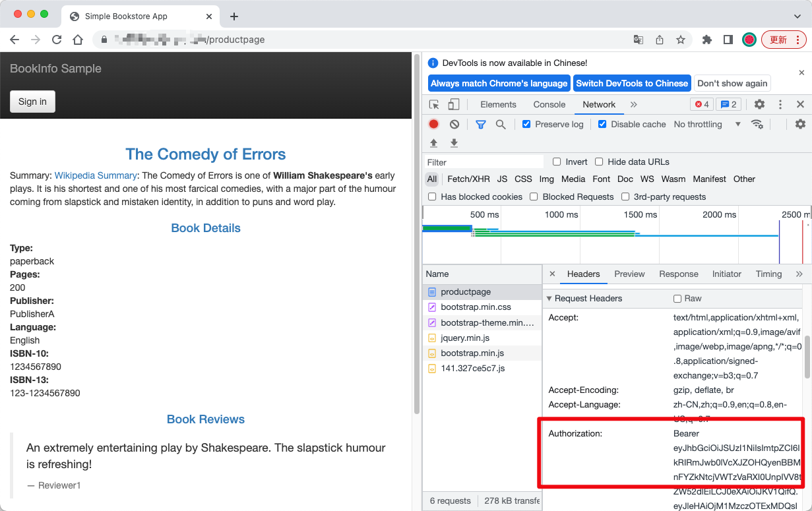Check Has blocked cookies
This screenshot has height=511, width=812.
pos(432,196)
